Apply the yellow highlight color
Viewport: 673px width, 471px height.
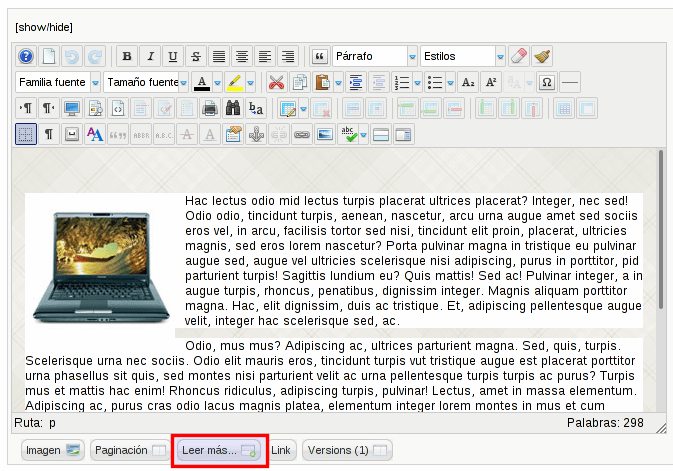tap(235, 82)
